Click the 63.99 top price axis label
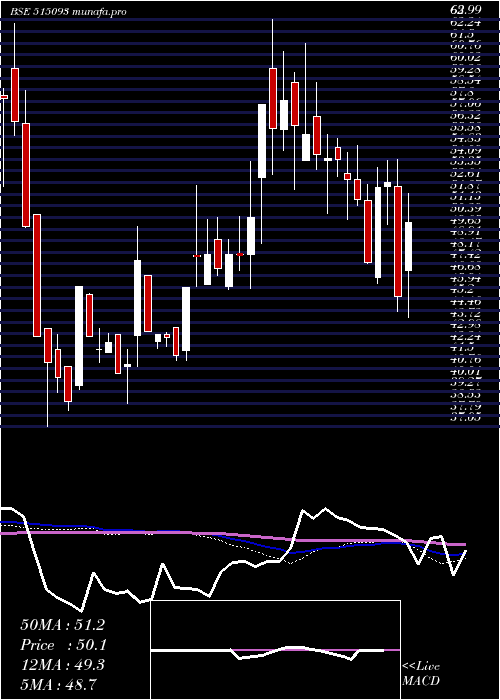 tap(466, 9)
